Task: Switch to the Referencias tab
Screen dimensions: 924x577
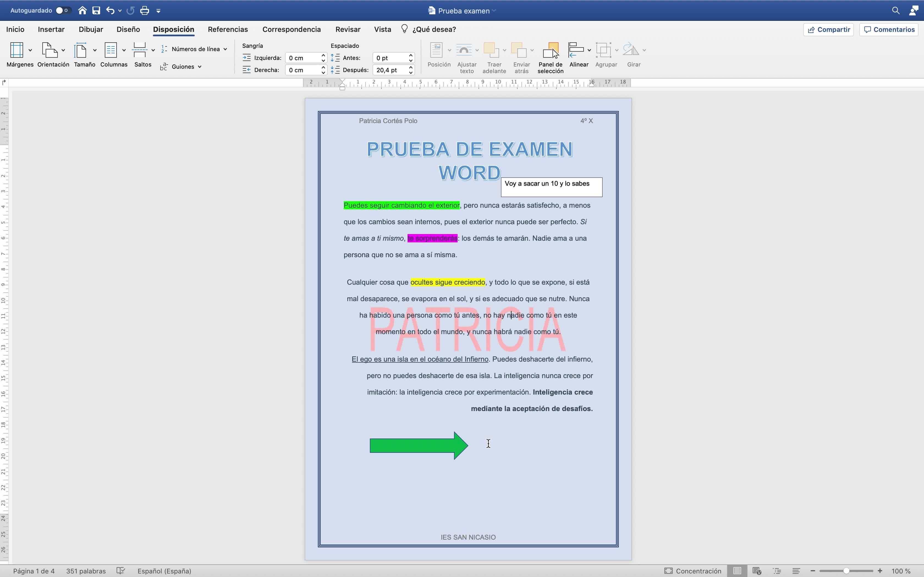Action: click(228, 29)
